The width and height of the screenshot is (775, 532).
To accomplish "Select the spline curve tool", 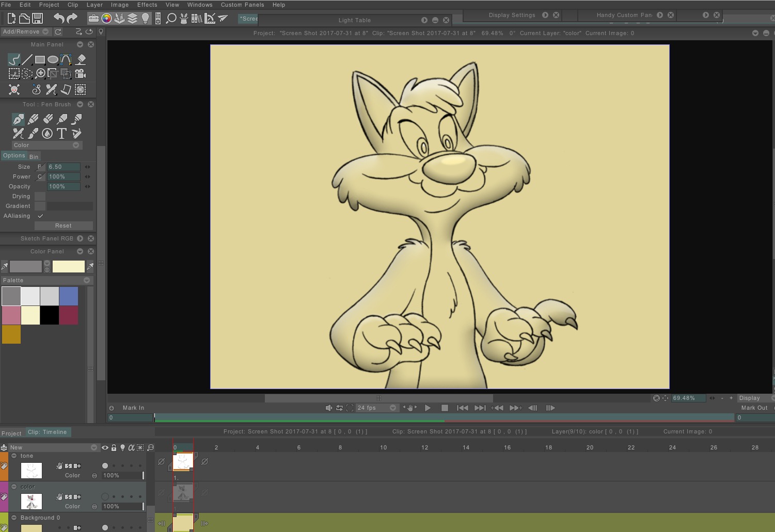I will [66, 59].
